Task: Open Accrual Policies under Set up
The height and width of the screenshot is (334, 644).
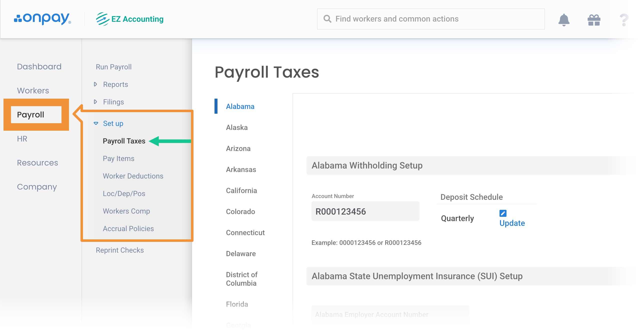Action: (x=128, y=229)
